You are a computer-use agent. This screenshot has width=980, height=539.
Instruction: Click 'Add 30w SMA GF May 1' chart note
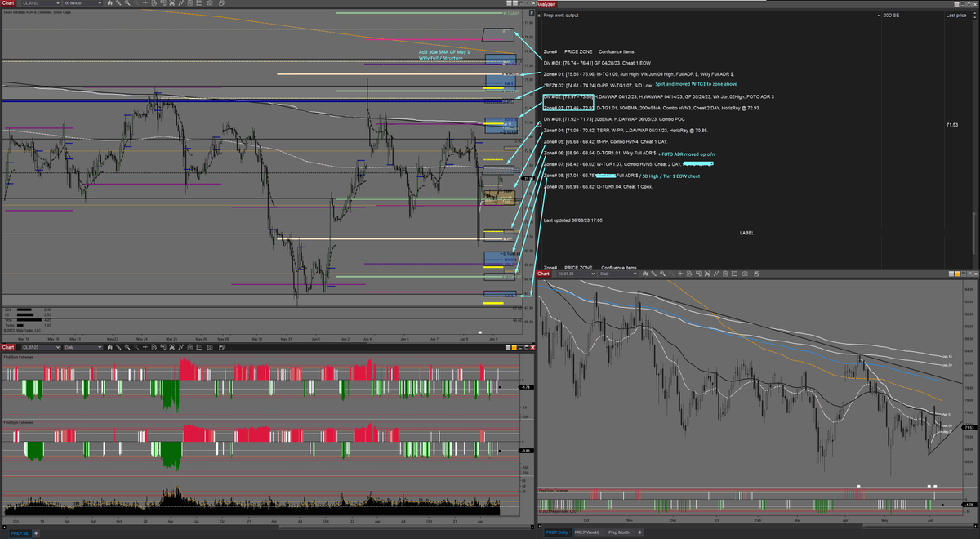(x=444, y=51)
